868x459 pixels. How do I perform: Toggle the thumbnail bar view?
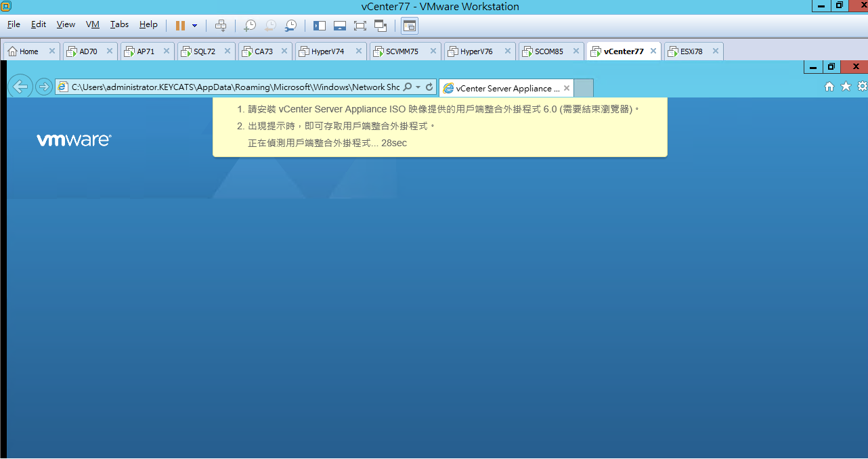point(340,26)
